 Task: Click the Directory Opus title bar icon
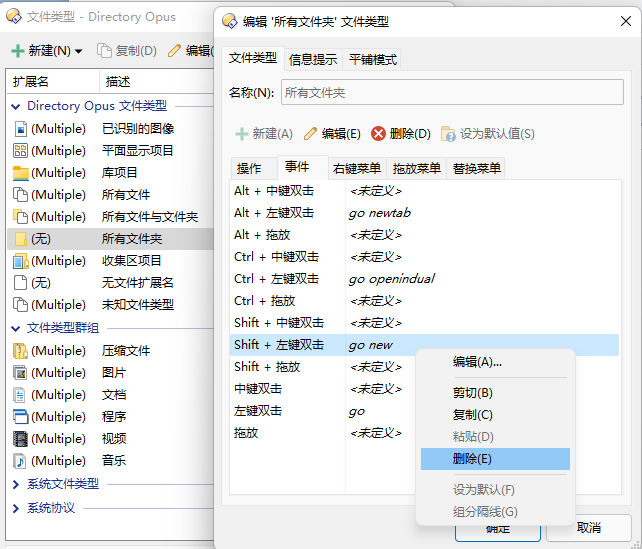14,17
